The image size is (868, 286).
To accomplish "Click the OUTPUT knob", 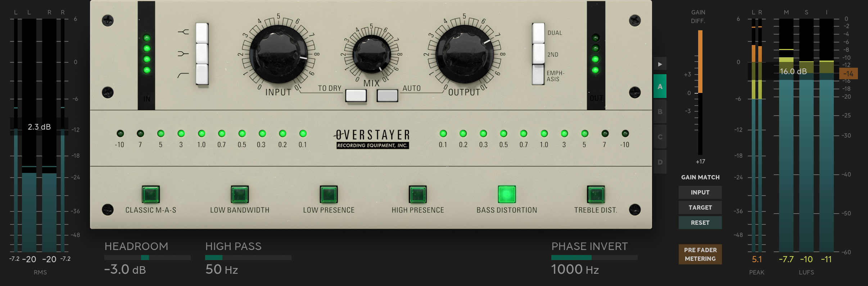I will tap(465, 54).
